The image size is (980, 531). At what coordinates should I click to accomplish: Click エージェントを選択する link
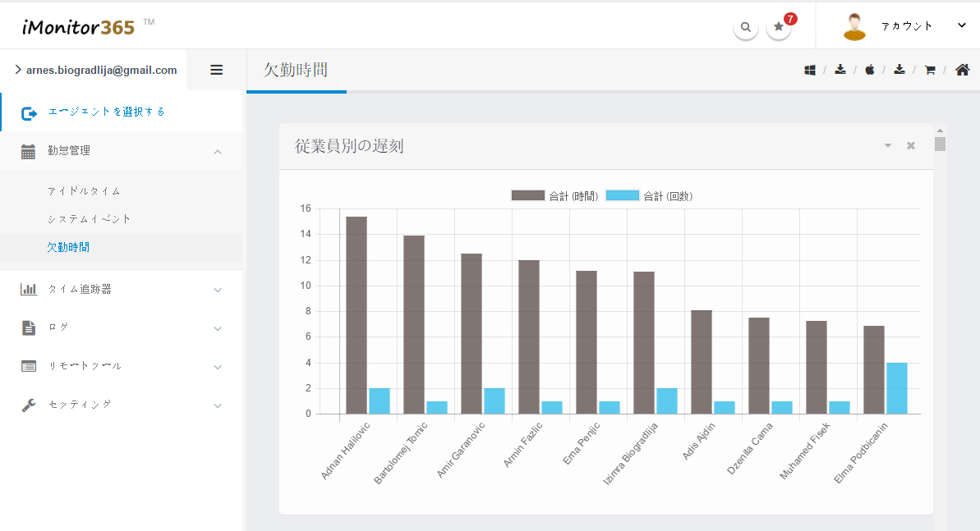pos(107,112)
